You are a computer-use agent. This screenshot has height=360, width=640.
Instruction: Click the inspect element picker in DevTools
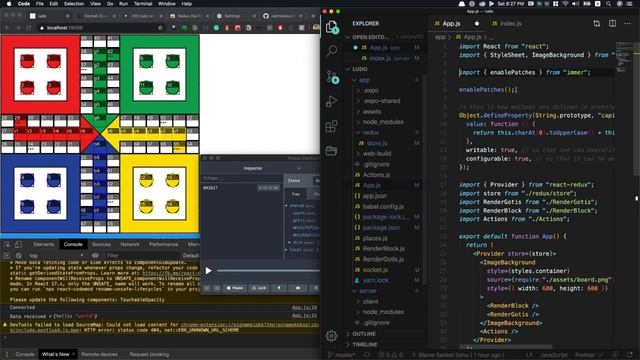7,244
